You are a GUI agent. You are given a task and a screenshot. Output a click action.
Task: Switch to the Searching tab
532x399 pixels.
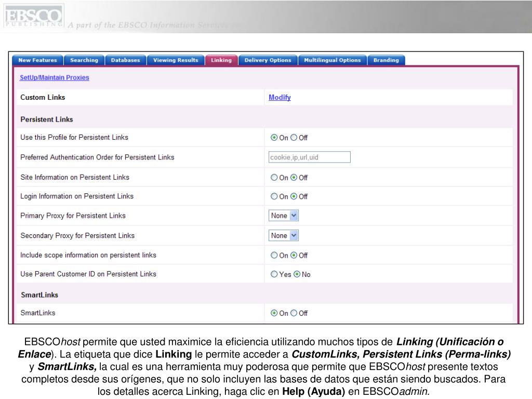click(x=84, y=60)
